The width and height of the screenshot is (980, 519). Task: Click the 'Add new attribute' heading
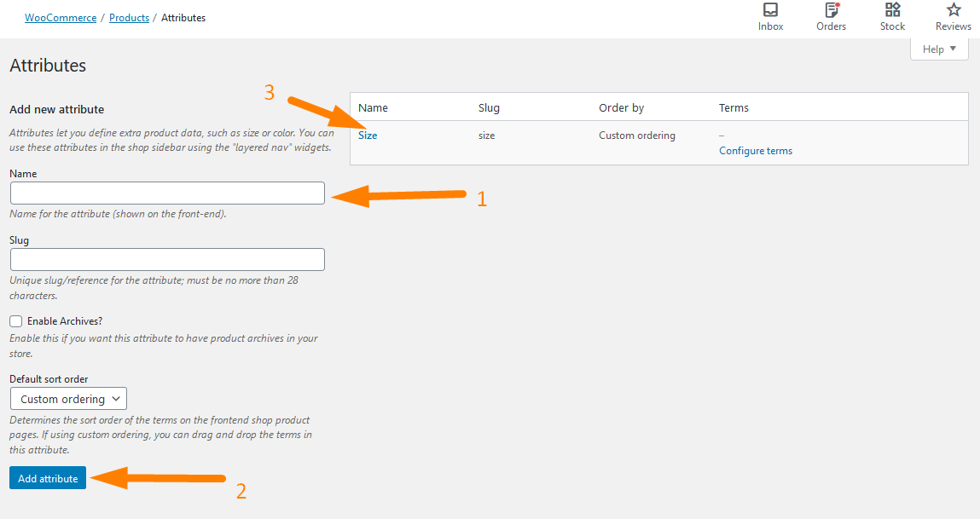[57, 109]
